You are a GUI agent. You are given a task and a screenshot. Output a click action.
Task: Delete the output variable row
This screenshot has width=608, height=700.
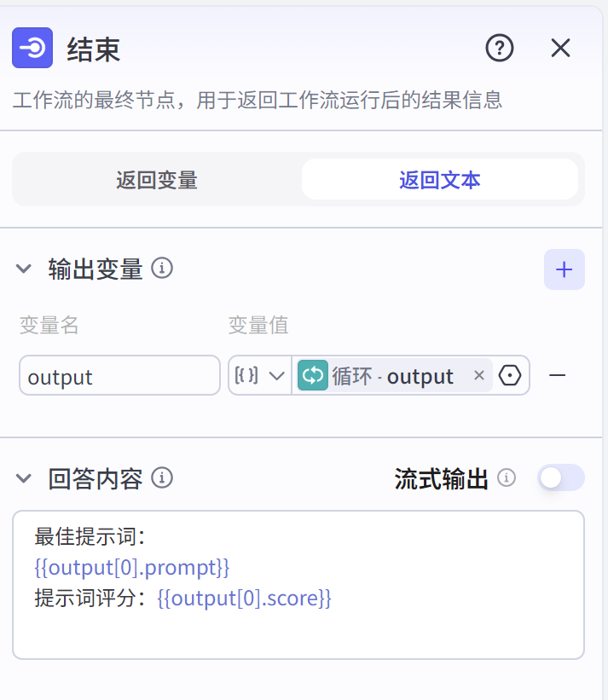coord(557,375)
